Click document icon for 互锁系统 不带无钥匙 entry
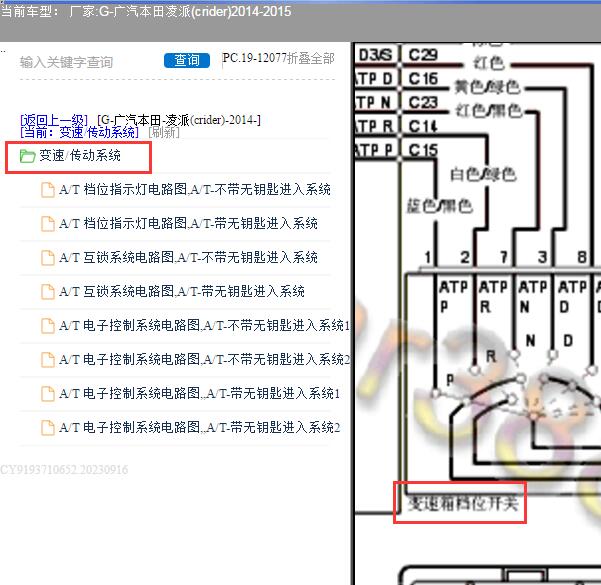Screen dimensions: 601x585 click(48, 258)
